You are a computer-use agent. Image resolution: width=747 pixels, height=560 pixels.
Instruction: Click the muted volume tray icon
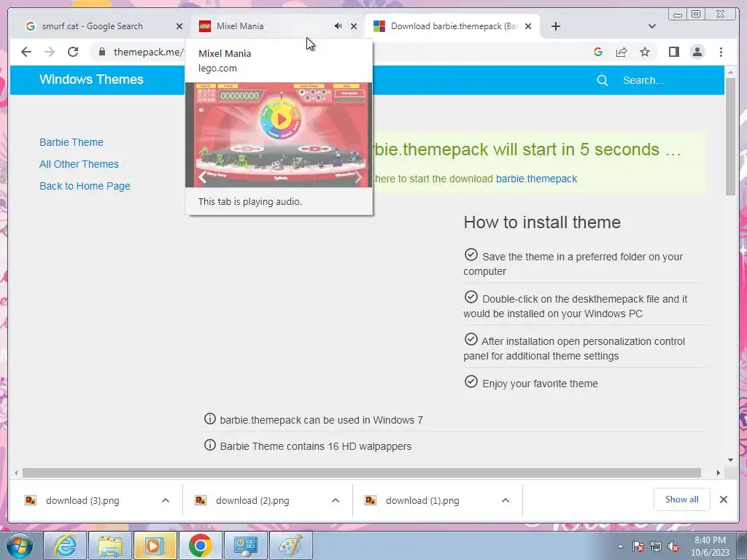673,547
